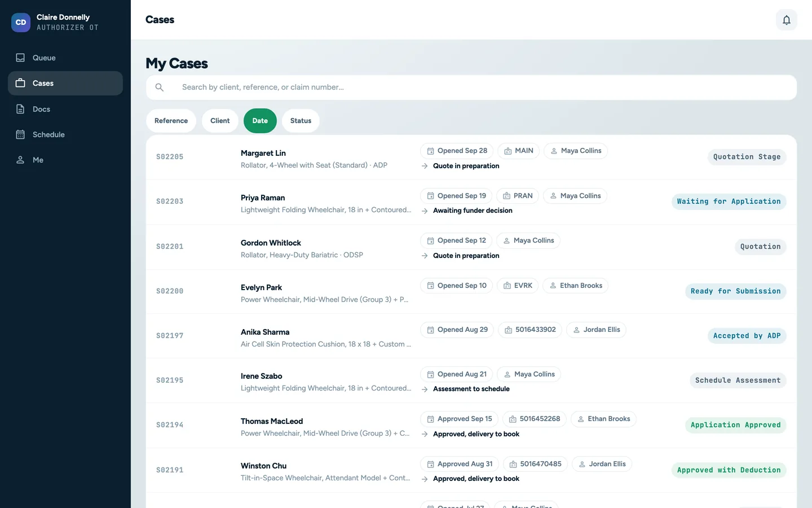Click arrow icon beside Awaiting funder decision
Screen dimensions: 812x508
click(425, 211)
